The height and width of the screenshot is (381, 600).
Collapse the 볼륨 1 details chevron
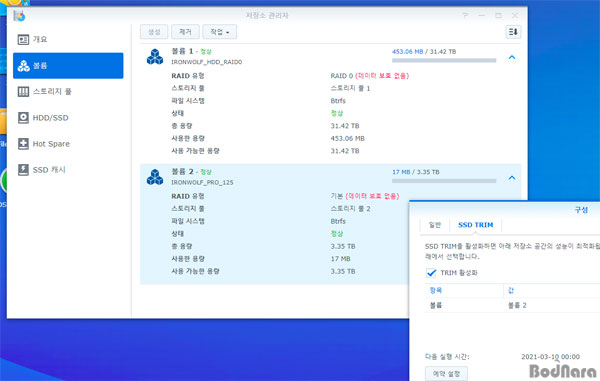click(512, 57)
